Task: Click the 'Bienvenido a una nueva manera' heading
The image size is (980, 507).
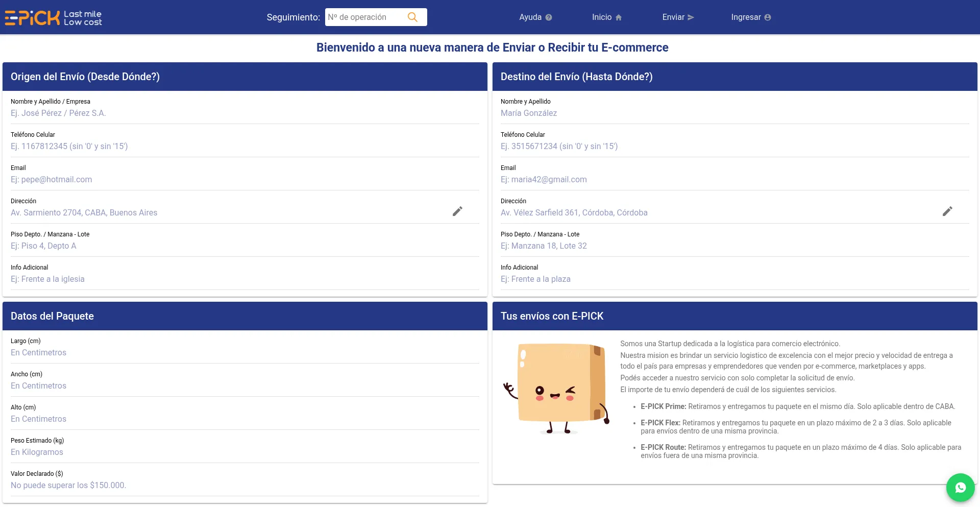Action: point(493,47)
